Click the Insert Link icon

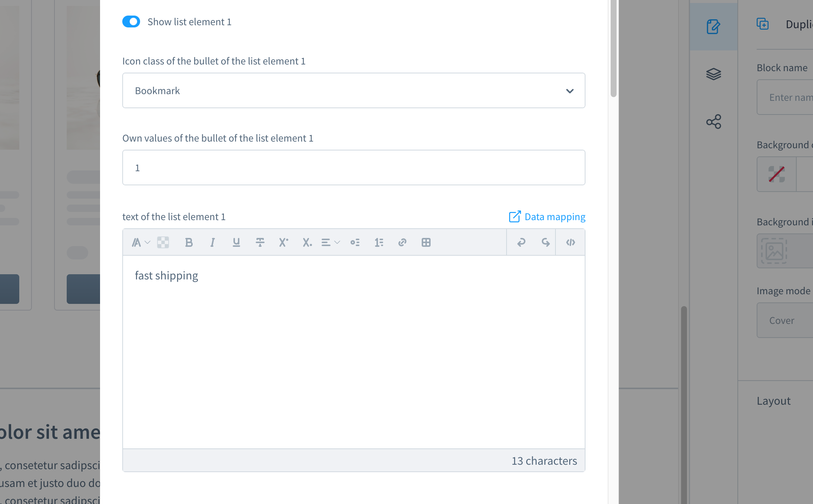(403, 243)
